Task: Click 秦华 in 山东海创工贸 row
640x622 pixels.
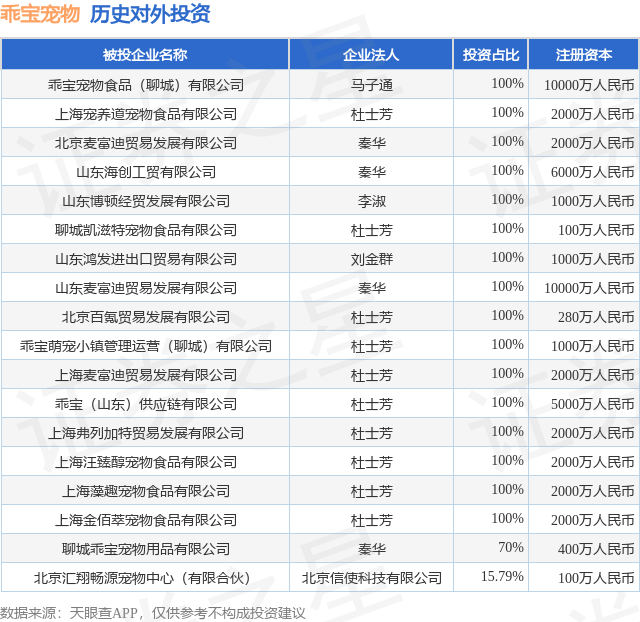Action: click(x=371, y=172)
